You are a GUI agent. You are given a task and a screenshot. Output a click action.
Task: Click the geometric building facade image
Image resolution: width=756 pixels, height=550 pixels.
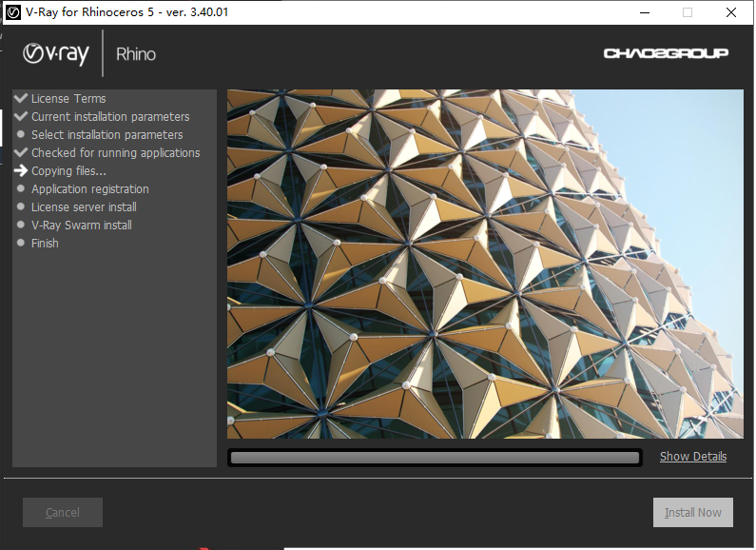coord(485,264)
